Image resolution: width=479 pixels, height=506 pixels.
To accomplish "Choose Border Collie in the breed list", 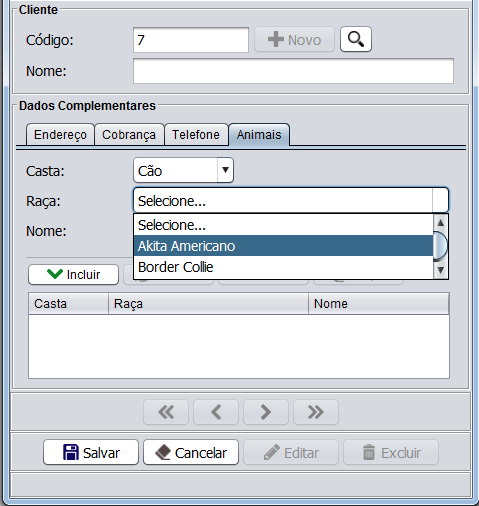I will coord(283,267).
